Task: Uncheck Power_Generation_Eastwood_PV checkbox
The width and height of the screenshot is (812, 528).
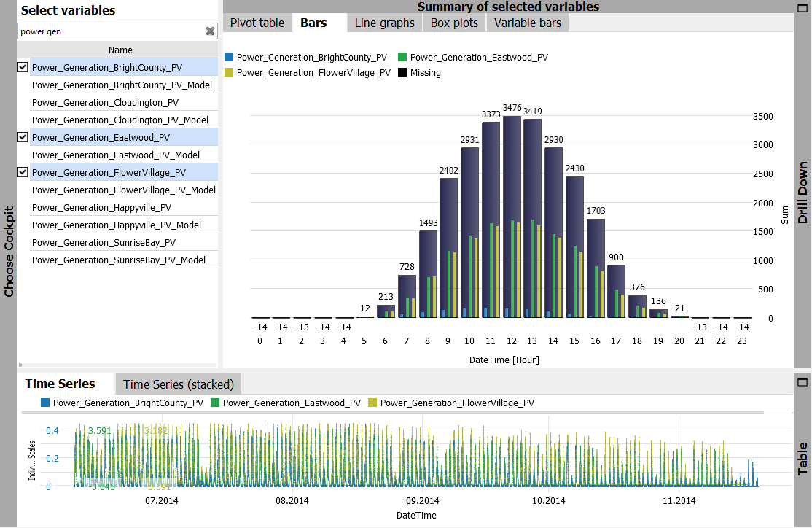Action: (x=23, y=137)
